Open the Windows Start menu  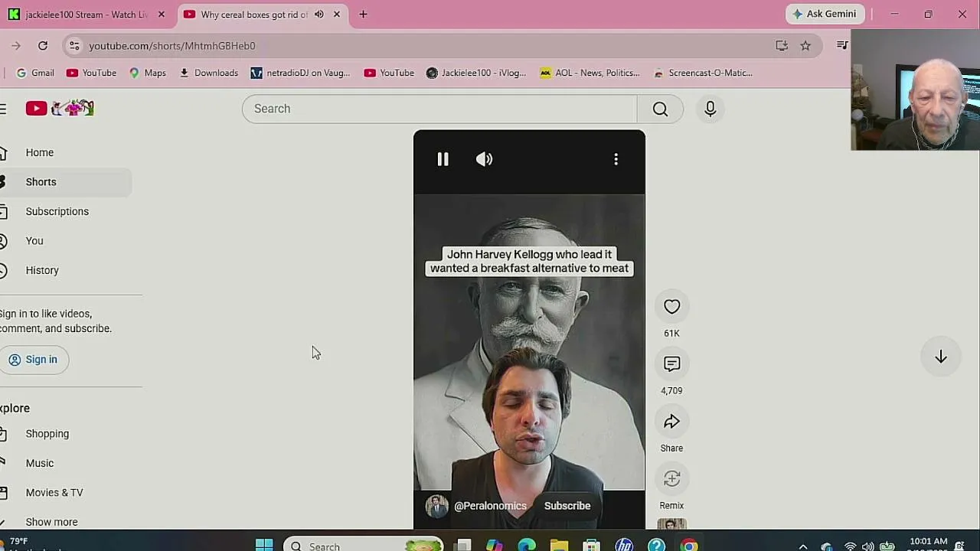tap(264, 545)
